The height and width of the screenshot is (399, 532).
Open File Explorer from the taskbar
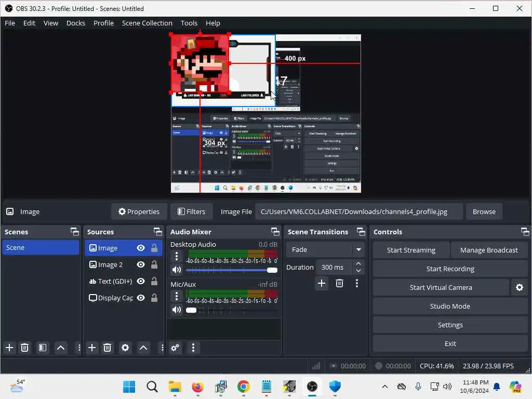[175, 387]
